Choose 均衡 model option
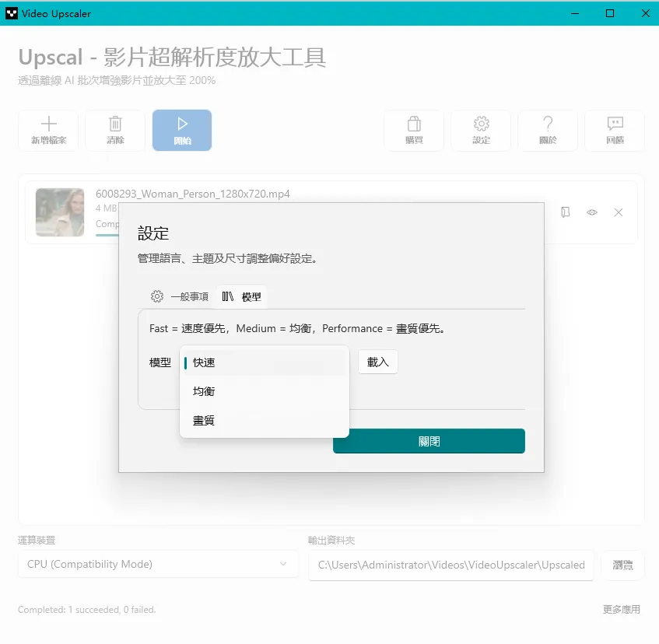Viewport: 659px width, 644px height. pos(265,391)
